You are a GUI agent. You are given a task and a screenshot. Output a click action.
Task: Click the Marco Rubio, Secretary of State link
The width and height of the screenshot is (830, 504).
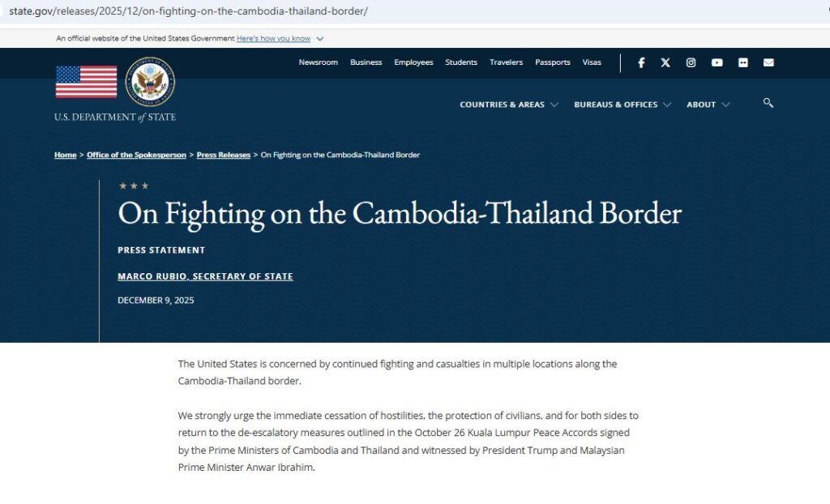pyautogui.click(x=205, y=276)
